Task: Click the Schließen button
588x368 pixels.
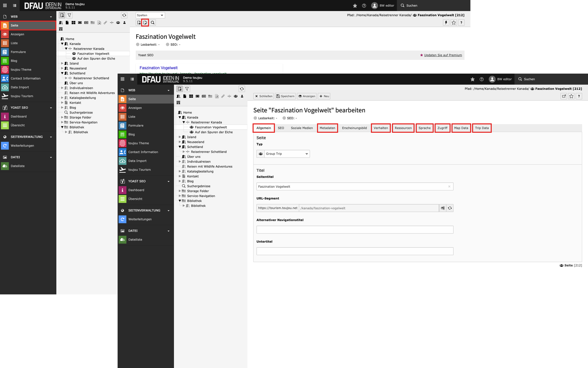Action: point(263,96)
